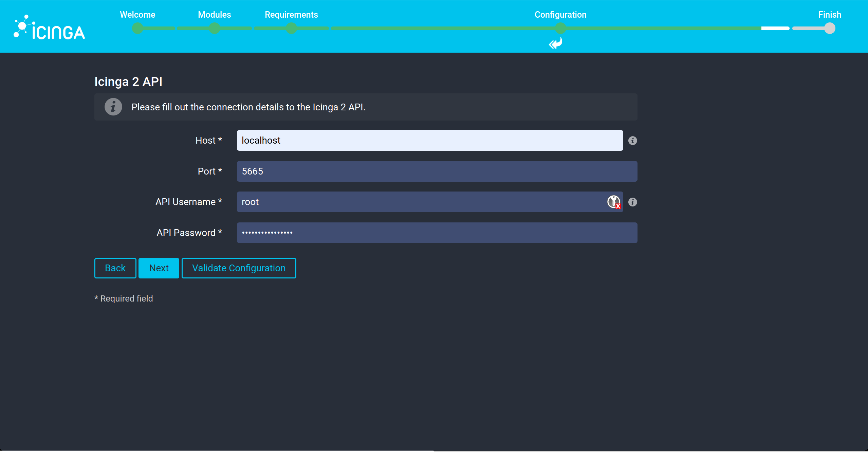Click the Modules step progress dot
Screen dimensions: 868x454
215,28
